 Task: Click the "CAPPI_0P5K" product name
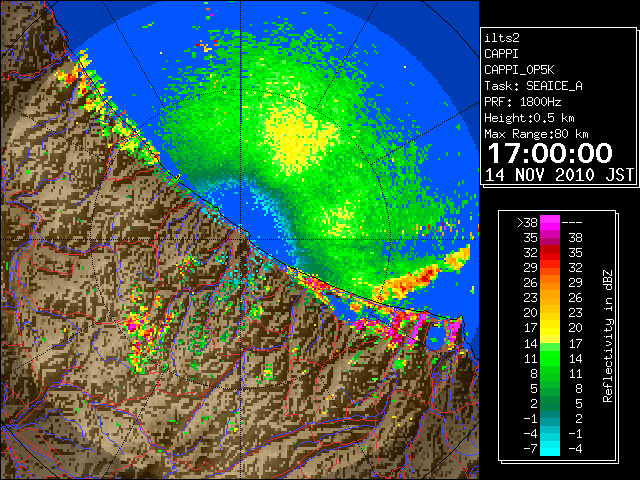[519, 70]
